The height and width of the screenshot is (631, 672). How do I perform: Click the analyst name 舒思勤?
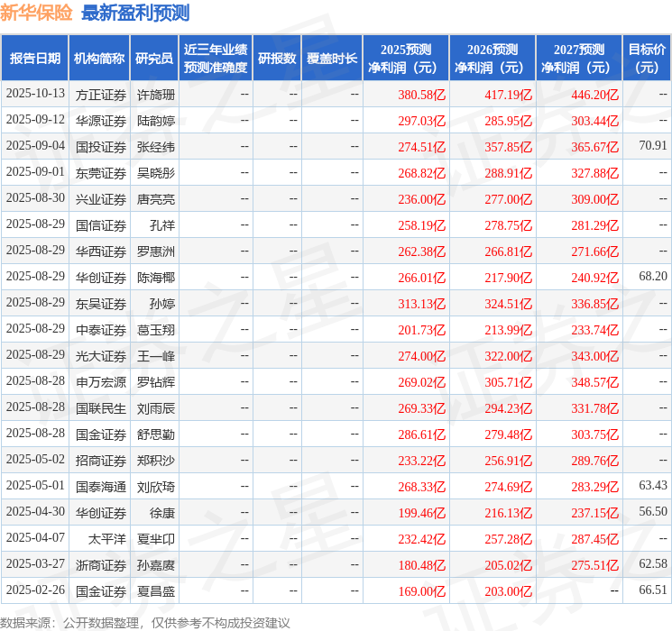click(155, 434)
